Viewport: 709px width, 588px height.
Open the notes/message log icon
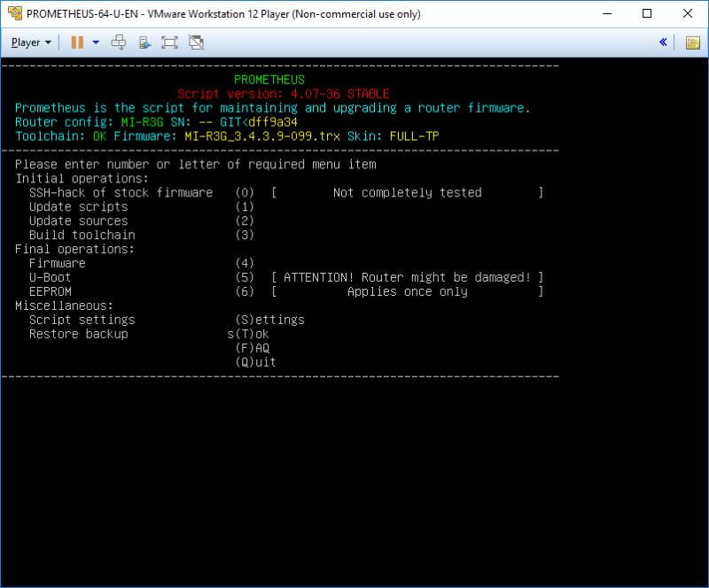[x=692, y=43]
